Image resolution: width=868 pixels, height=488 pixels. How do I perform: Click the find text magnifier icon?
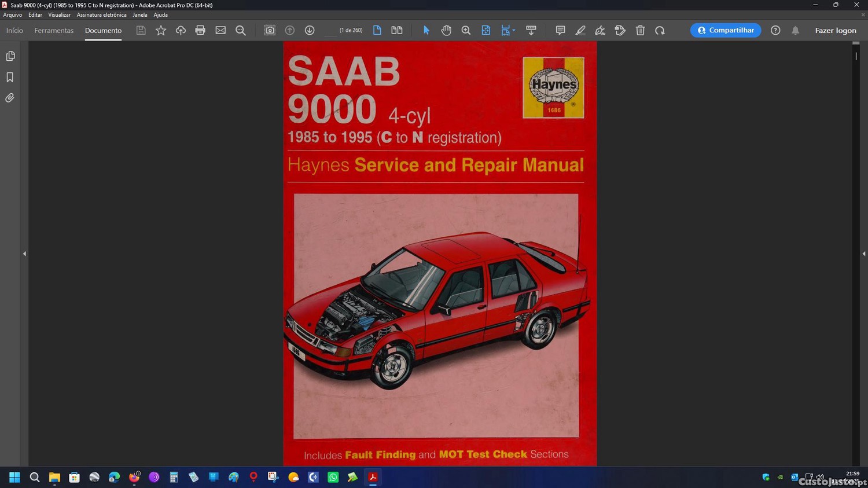pyautogui.click(x=241, y=30)
